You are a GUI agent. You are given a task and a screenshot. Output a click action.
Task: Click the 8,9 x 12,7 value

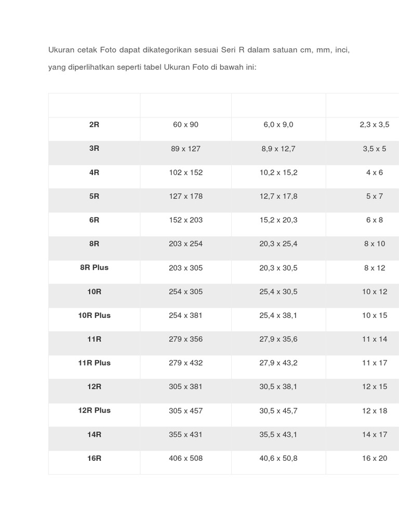coord(278,149)
